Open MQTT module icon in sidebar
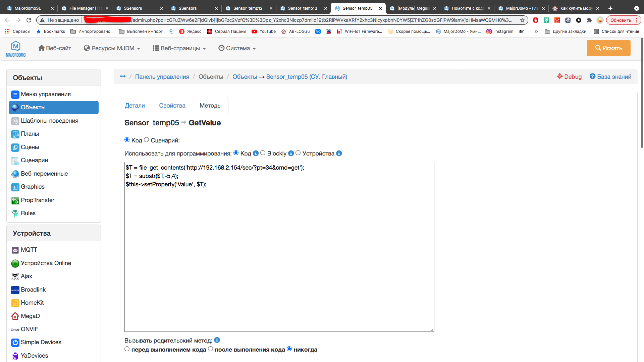 (15, 250)
